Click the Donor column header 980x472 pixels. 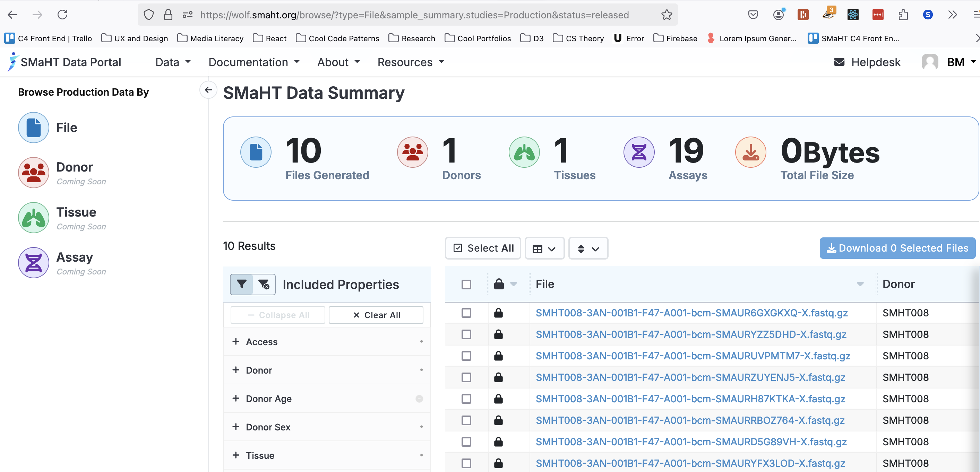click(x=898, y=284)
